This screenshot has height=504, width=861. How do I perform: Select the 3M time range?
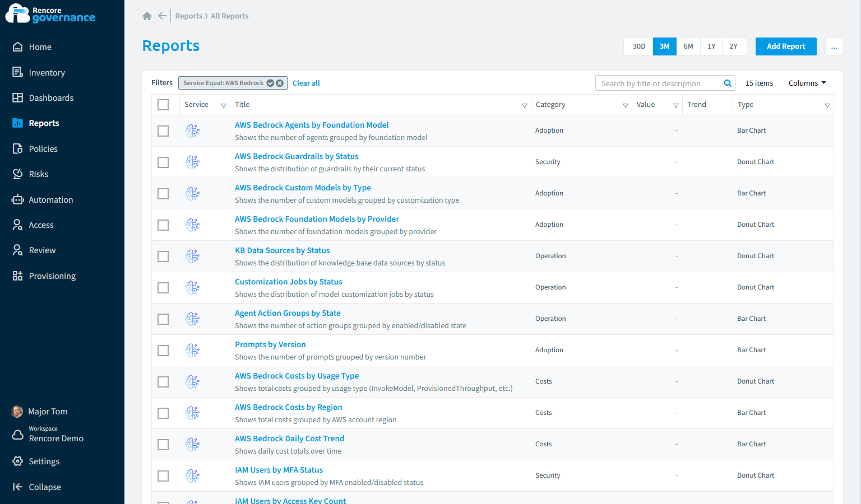click(x=665, y=46)
